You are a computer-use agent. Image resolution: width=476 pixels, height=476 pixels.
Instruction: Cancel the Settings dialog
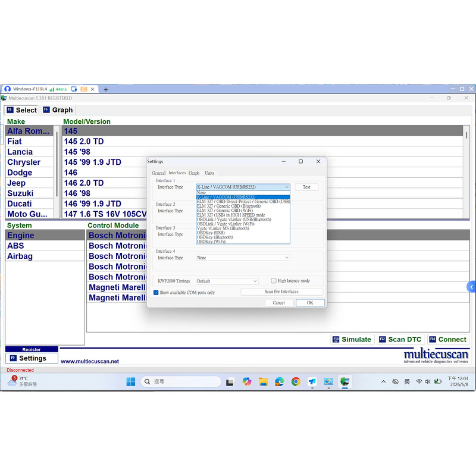278,303
